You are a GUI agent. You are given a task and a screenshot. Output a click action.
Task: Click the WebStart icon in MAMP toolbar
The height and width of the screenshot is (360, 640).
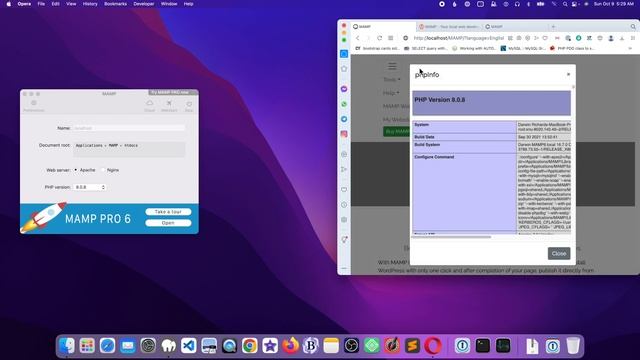(x=169, y=106)
